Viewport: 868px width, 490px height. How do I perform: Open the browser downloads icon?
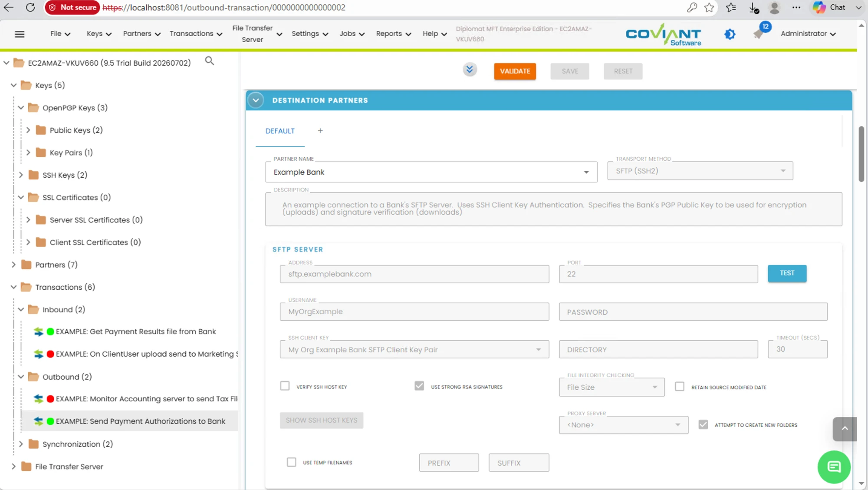coord(754,7)
